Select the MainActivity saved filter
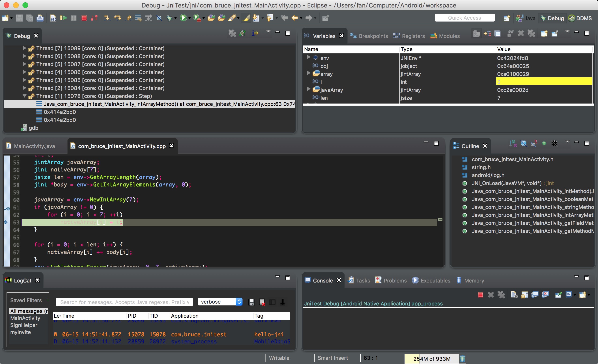This screenshot has height=364, width=598. 25,318
